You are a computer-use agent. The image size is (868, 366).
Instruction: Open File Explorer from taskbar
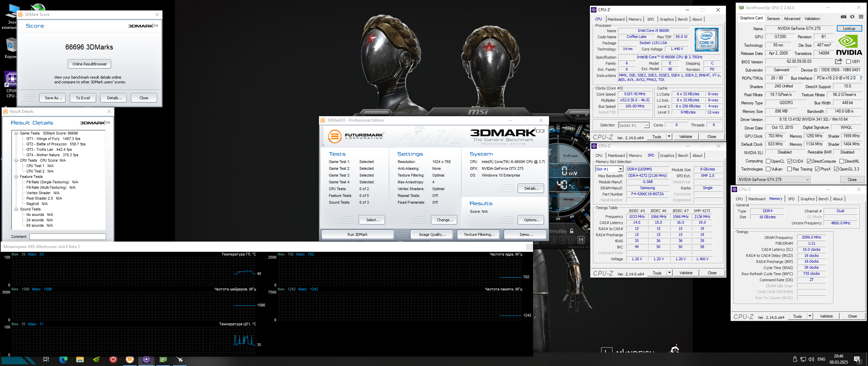80,359
